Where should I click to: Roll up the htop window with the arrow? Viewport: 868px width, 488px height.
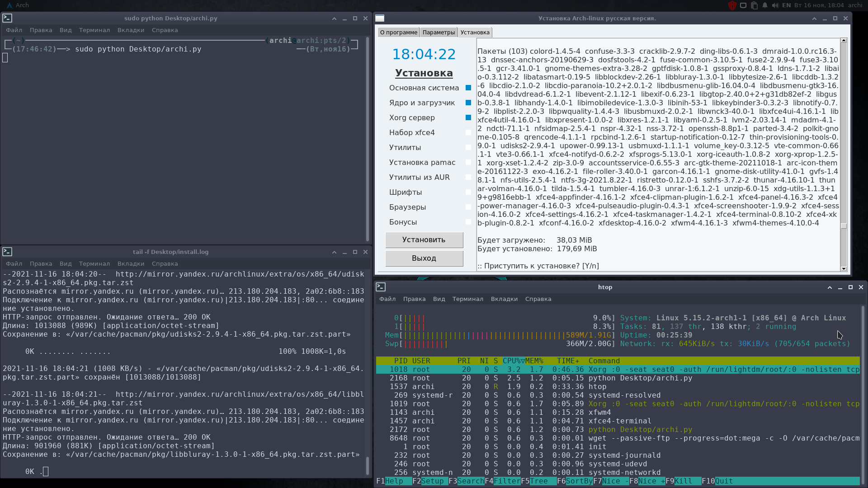point(830,287)
